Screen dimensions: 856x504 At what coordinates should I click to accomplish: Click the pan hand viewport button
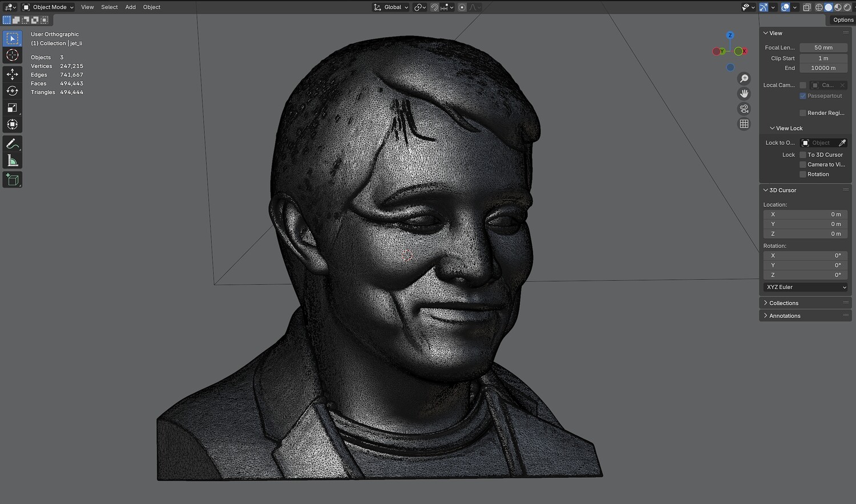coord(744,94)
